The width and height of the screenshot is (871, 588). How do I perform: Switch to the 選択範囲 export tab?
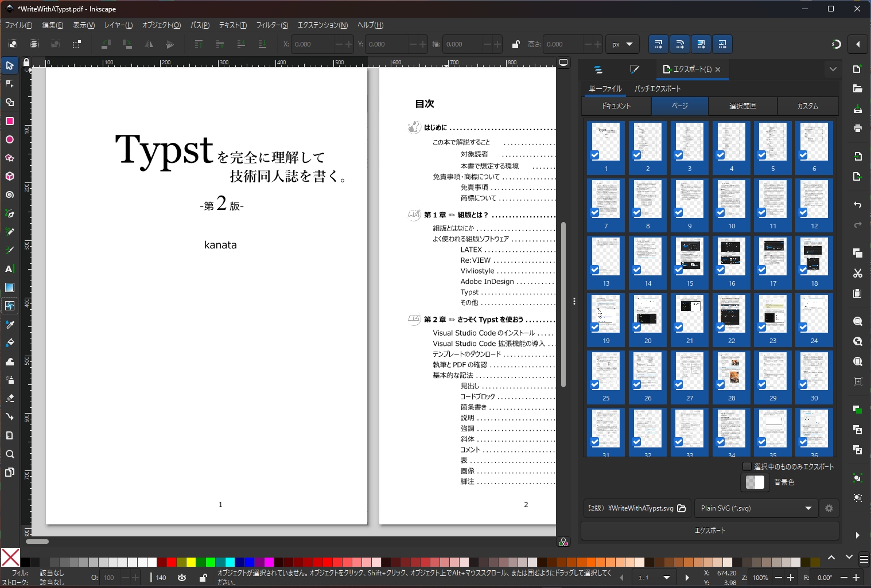point(743,106)
